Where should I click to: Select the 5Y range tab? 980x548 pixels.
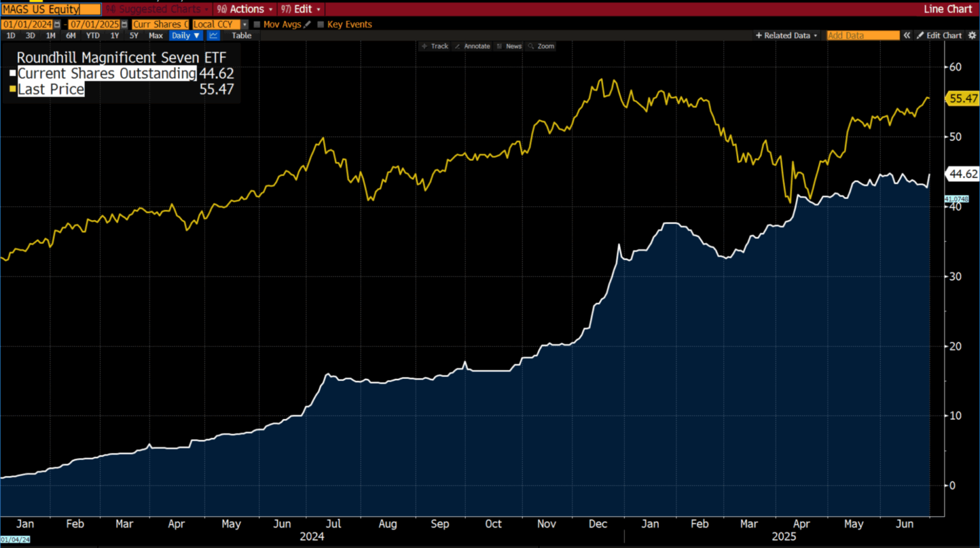point(134,36)
